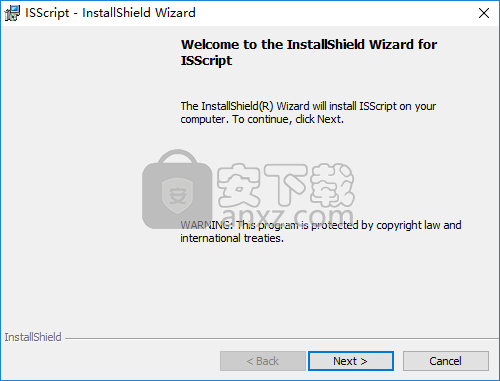The height and width of the screenshot is (381, 500).
Task: Click the InstallShield branding label at the bottom
Action: 33,337
